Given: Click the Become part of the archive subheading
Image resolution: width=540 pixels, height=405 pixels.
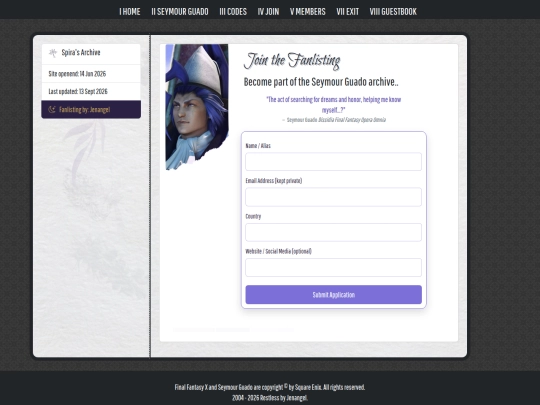Looking at the screenshot, I should (x=321, y=82).
